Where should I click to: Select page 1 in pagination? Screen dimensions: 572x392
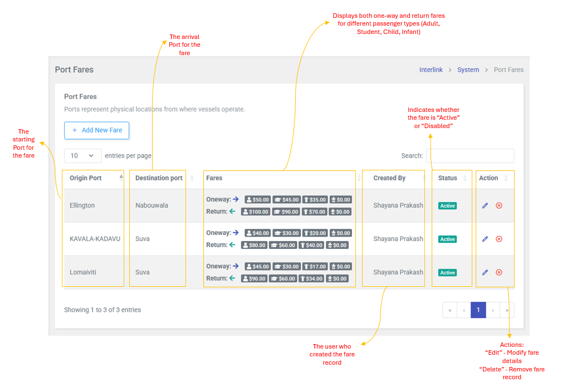[478, 310]
